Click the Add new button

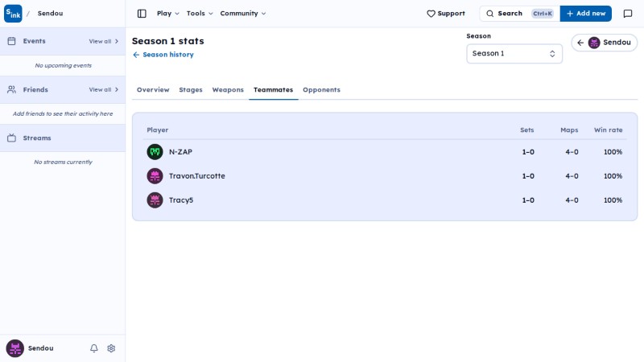pos(586,14)
